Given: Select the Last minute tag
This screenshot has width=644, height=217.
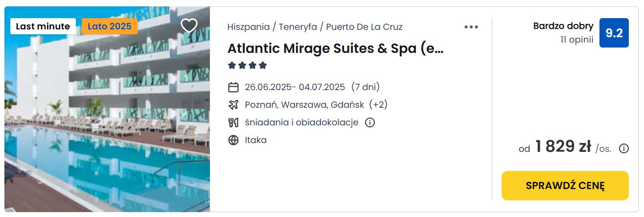Looking at the screenshot, I should (43, 26).
